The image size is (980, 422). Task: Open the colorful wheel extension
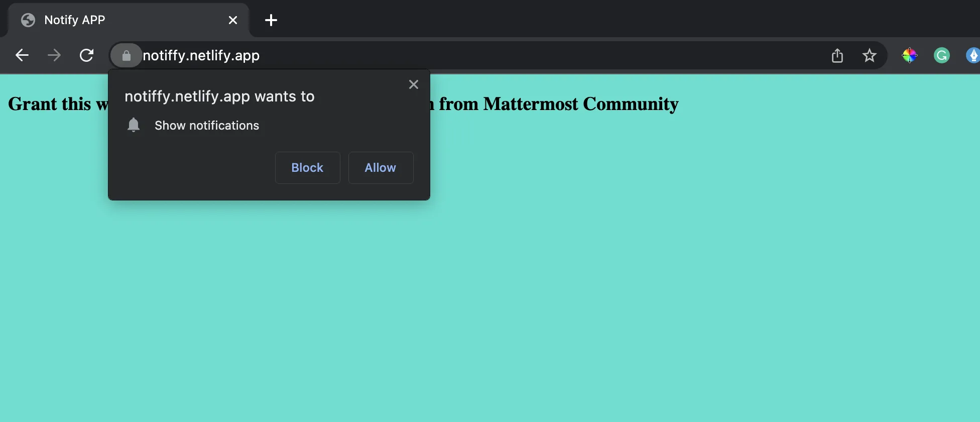(x=910, y=55)
